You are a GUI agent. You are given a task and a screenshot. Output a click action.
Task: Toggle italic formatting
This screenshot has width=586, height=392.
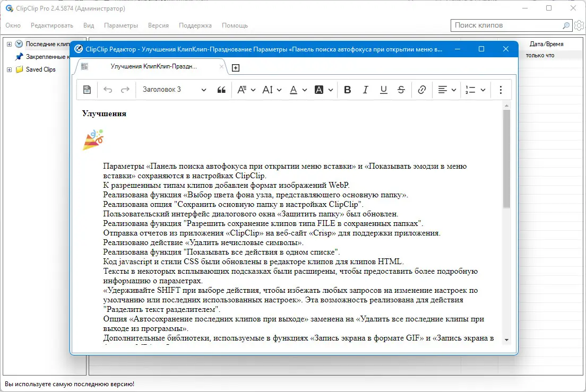(x=366, y=90)
